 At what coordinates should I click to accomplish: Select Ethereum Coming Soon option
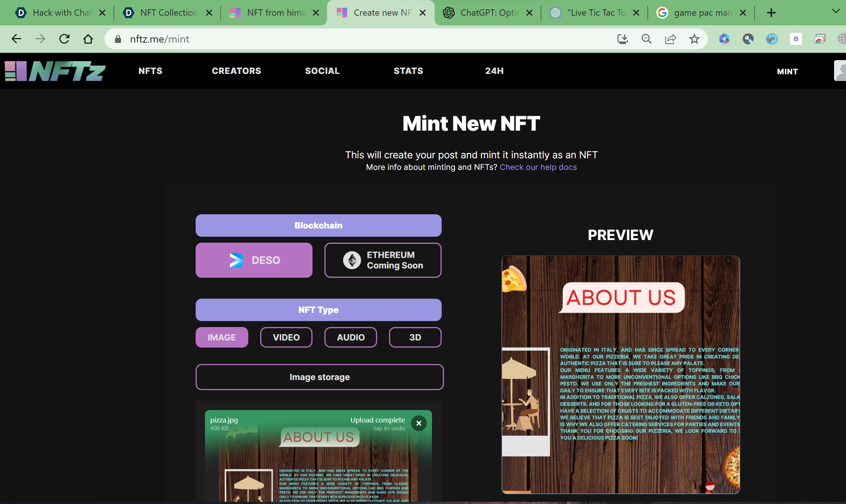click(383, 260)
